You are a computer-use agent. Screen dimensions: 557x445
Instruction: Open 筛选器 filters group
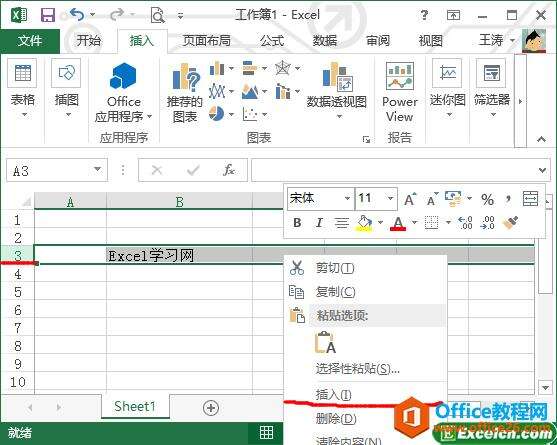click(x=492, y=89)
